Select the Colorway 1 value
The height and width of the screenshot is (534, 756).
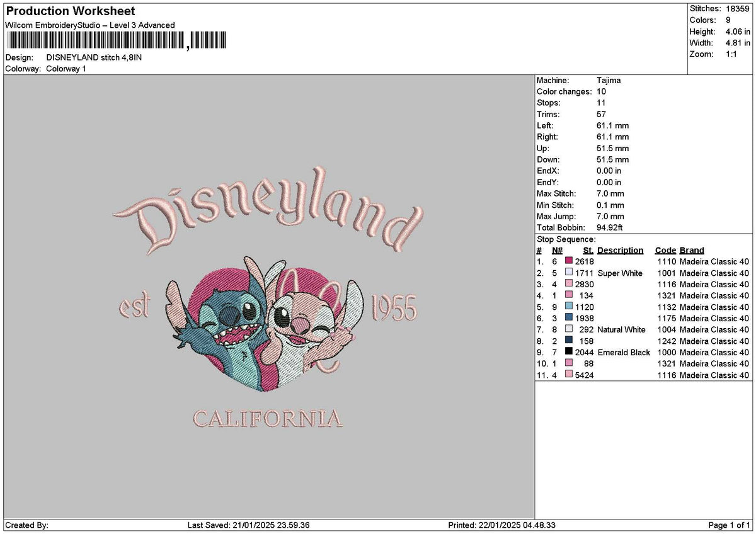66,69
